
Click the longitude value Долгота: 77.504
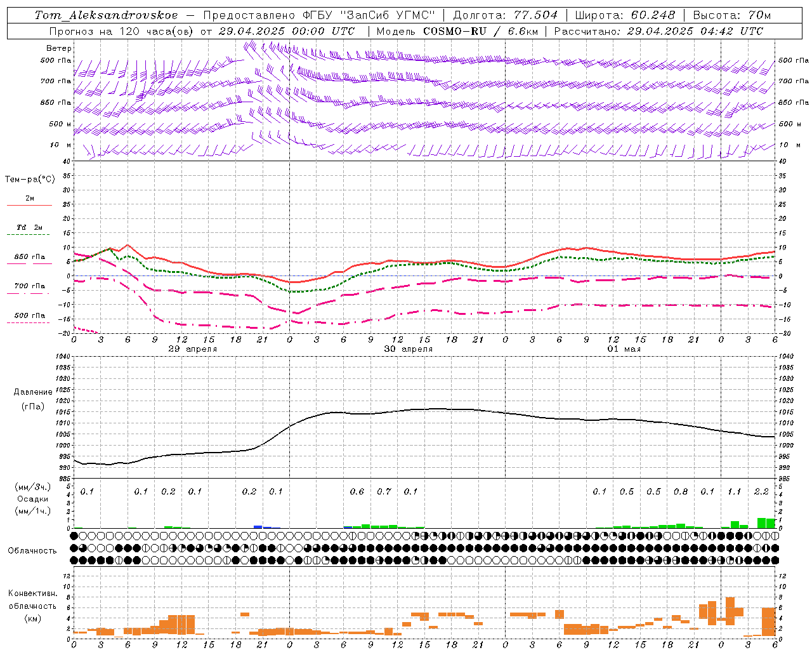[x=506, y=15]
